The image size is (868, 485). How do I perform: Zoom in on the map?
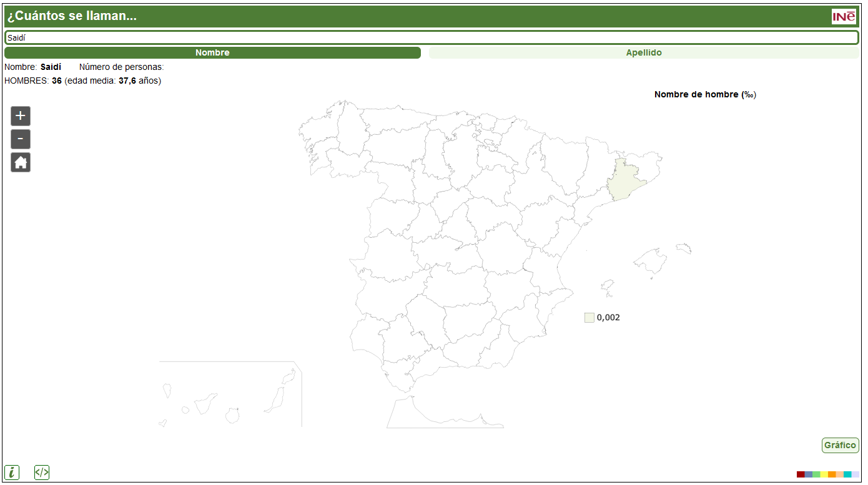tap(21, 116)
